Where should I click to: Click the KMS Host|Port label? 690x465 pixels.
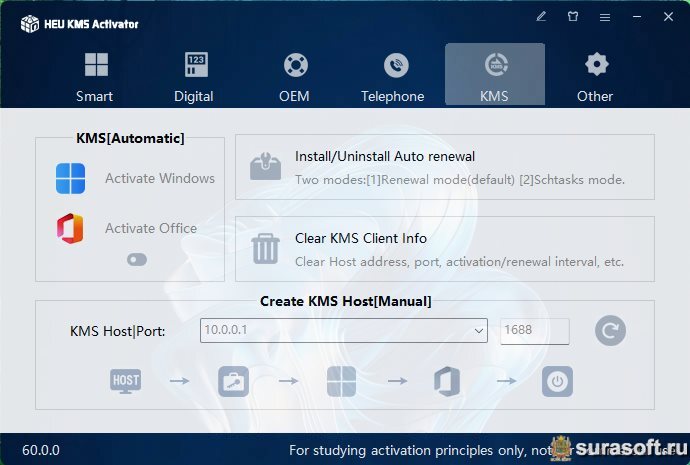click(117, 331)
